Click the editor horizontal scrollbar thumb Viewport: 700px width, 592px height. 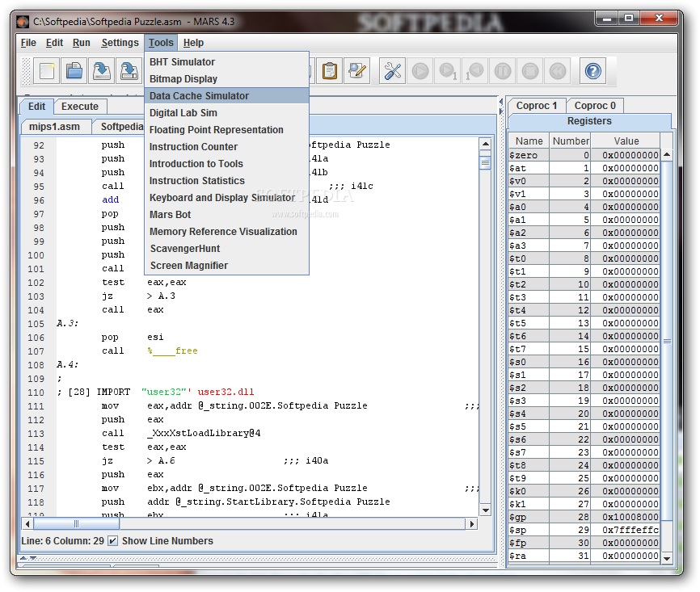76,523
